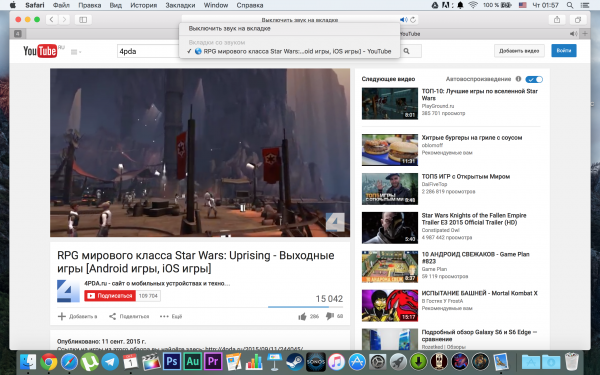Open Steam from the Dock
This screenshot has height=375, width=600.
[295, 362]
